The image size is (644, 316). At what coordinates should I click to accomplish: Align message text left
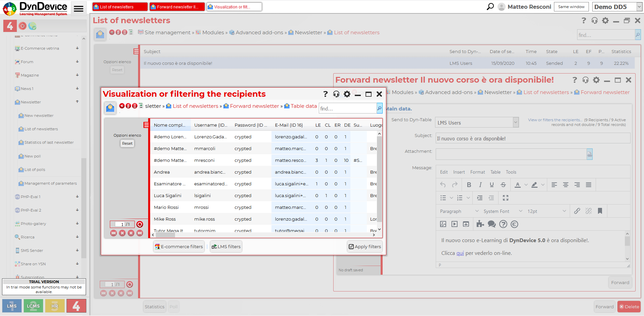(554, 185)
